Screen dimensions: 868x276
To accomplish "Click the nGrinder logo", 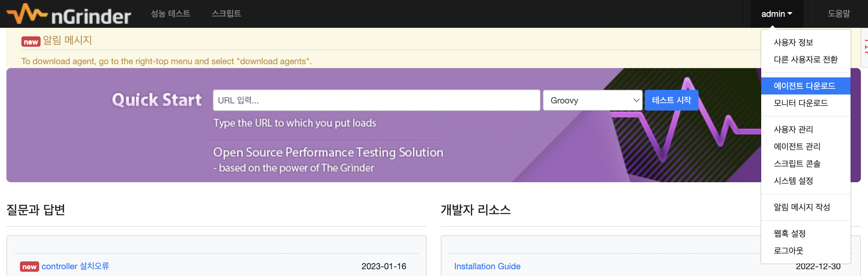I will (x=69, y=14).
